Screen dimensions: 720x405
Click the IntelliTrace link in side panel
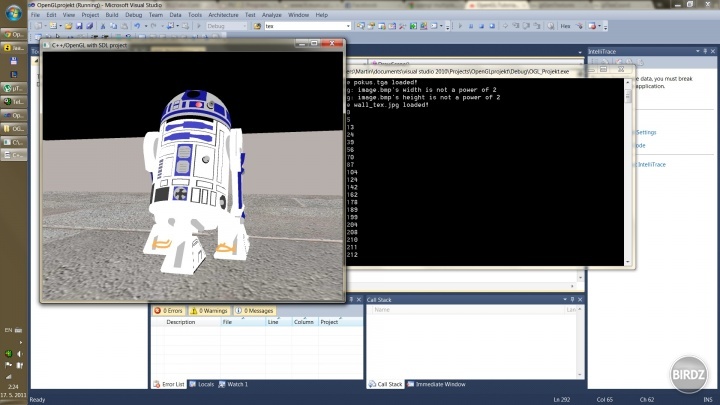pos(651,164)
